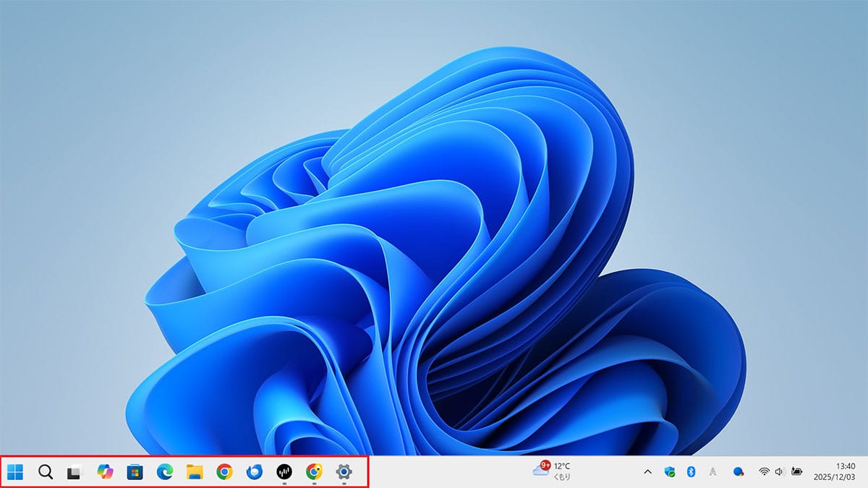This screenshot has width=868, height=488.
Task: Open Windows Security from the tray
Action: tap(669, 471)
